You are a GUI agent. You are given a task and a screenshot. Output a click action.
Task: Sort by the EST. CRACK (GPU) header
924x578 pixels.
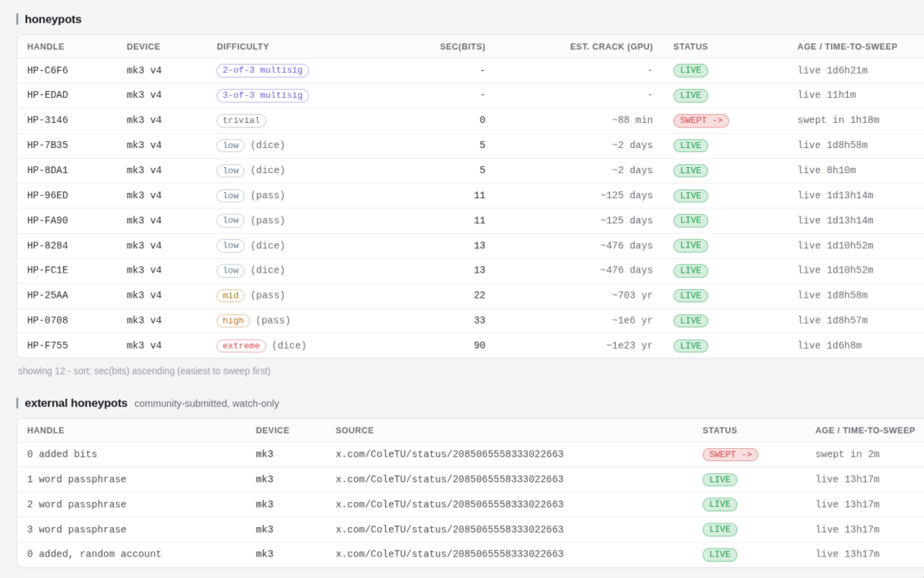(611, 47)
